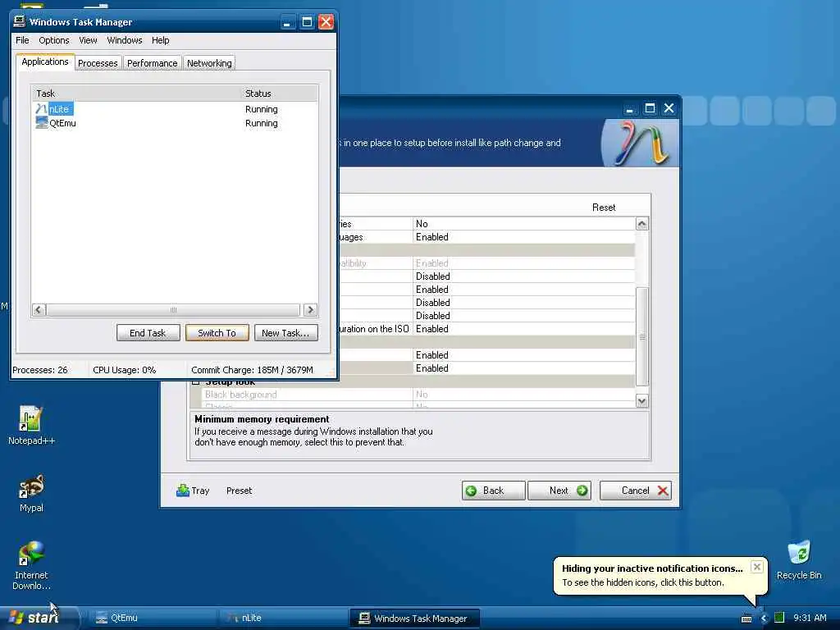Open the File menu in Task Manager
Image resolution: width=840 pixels, height=630 pixels.
point(22,40)
